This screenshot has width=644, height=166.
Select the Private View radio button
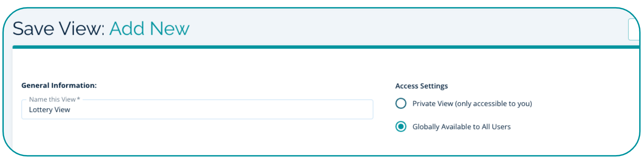[401, 103]
